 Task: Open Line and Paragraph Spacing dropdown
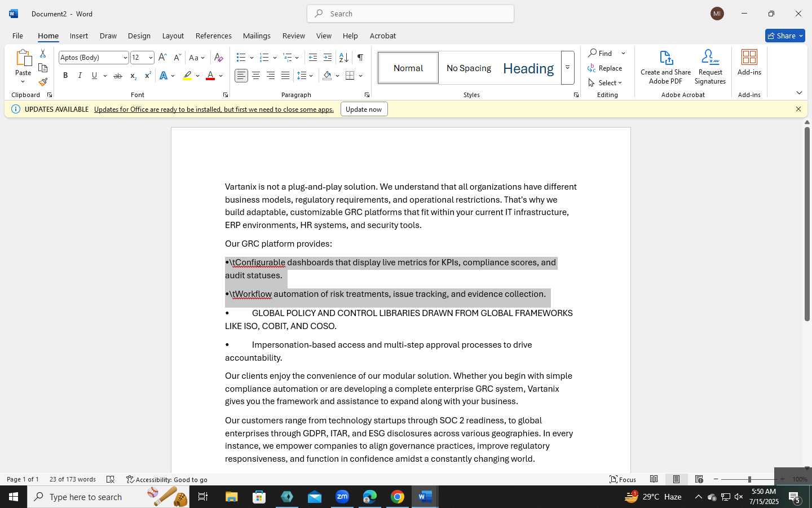coord(305,76)
